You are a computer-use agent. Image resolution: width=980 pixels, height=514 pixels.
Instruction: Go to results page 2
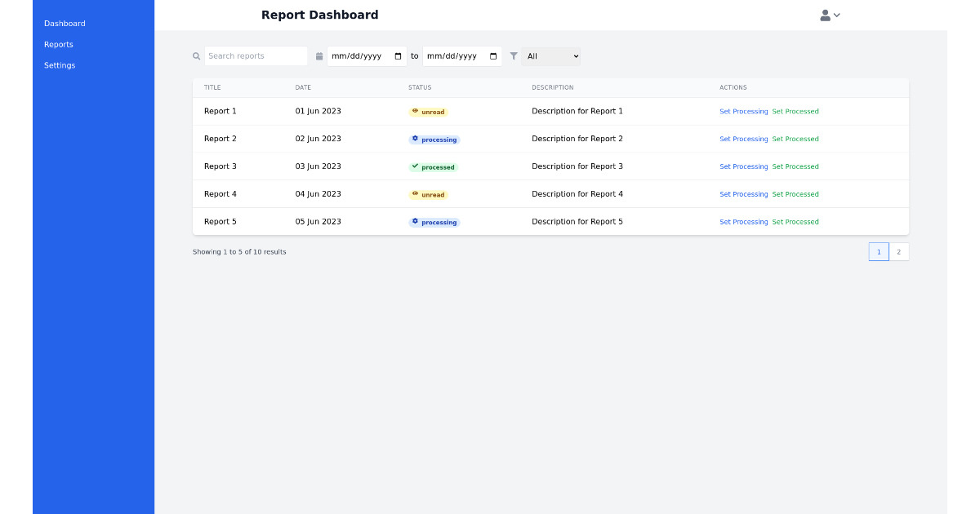(x=899, y=251)
